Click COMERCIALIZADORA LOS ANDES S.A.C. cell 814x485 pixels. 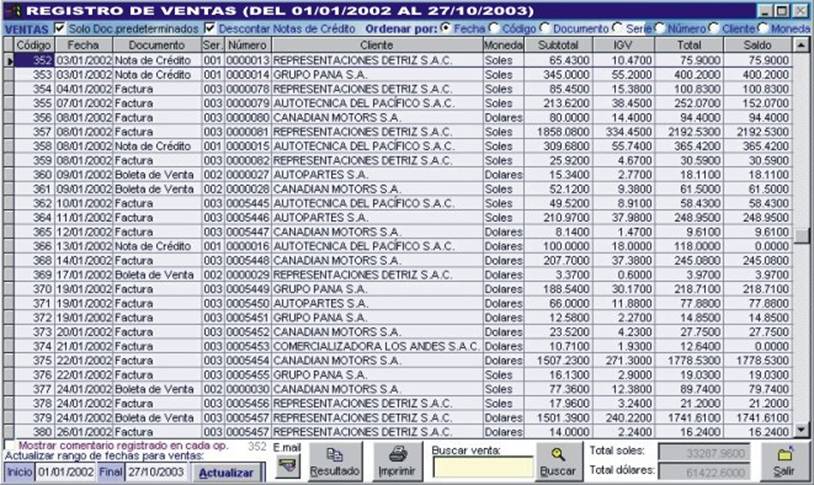click(376, 346)
